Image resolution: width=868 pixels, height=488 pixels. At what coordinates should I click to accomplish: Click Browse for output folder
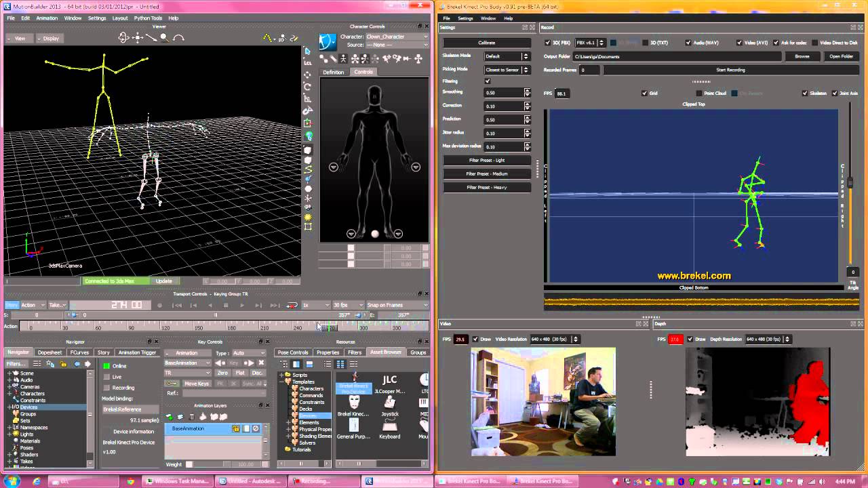pyautogui.click(x=802, y=56)
